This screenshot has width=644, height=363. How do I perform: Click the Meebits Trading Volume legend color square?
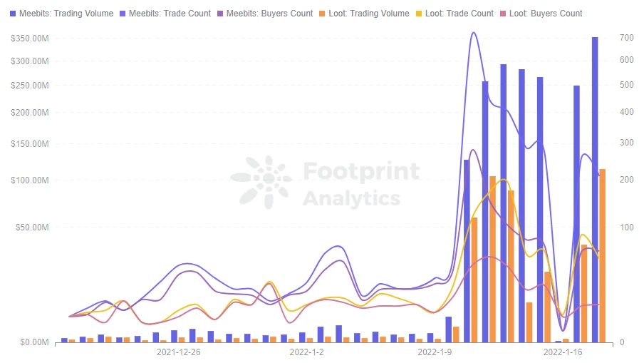click(x=13, y=14)
